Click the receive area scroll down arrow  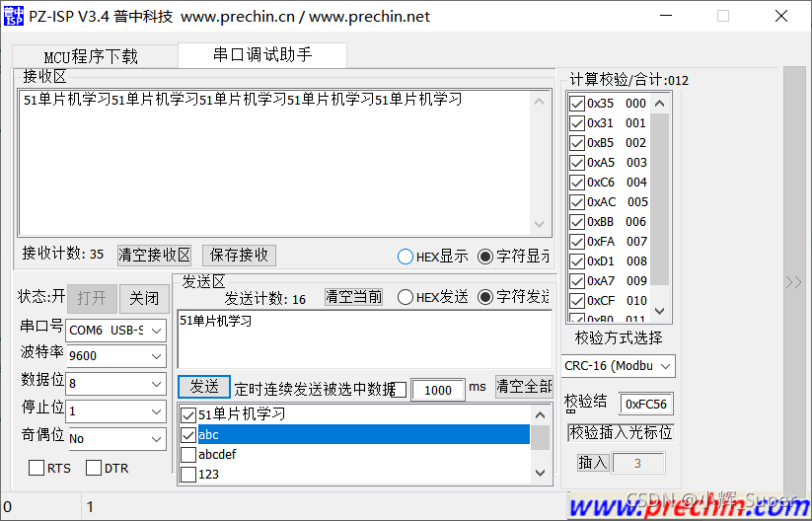[x=539, y=224]
